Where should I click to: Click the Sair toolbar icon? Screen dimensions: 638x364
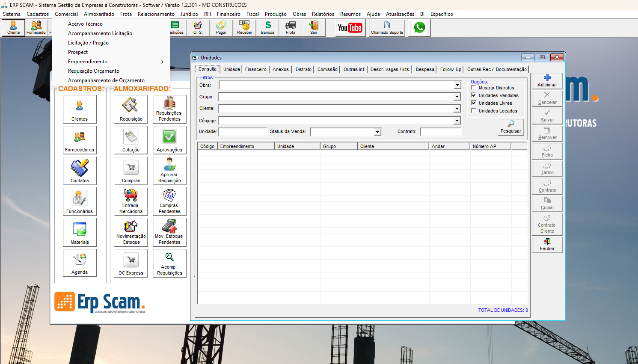314,28
